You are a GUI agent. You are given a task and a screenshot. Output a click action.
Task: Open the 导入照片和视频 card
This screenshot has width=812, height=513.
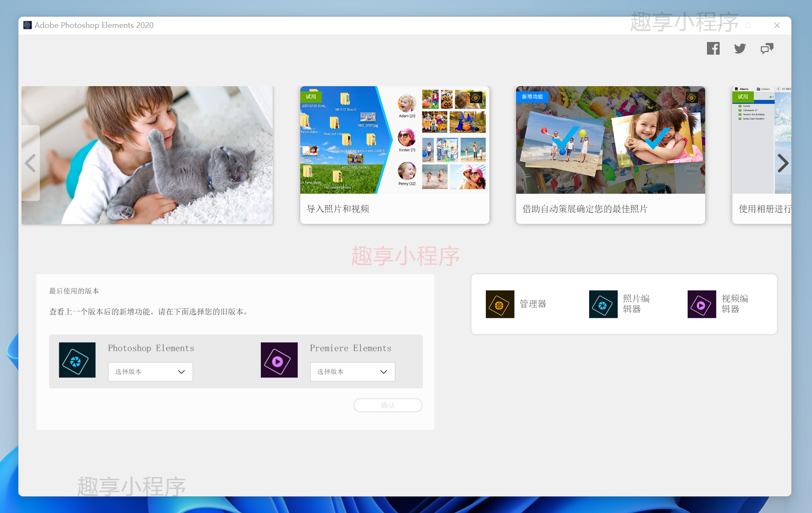pyautogui.click(x=395, y=155)
